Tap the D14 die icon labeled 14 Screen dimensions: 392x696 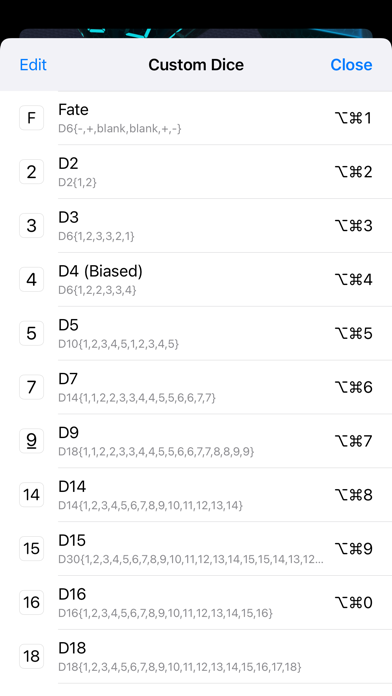[x=32, y=495]
